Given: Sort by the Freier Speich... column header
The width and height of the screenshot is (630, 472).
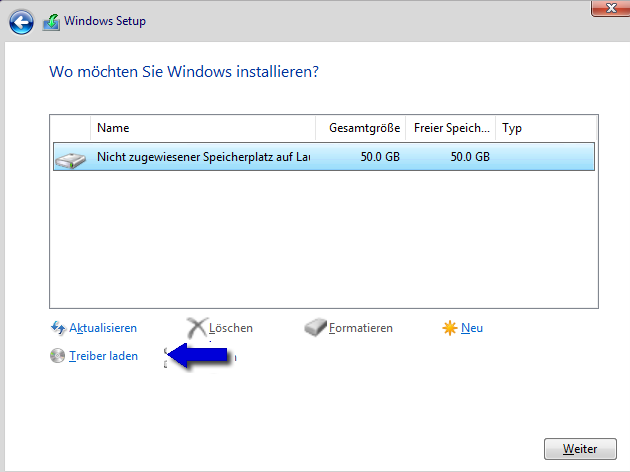Looking at the screenshot, I should tap(451, 128).
